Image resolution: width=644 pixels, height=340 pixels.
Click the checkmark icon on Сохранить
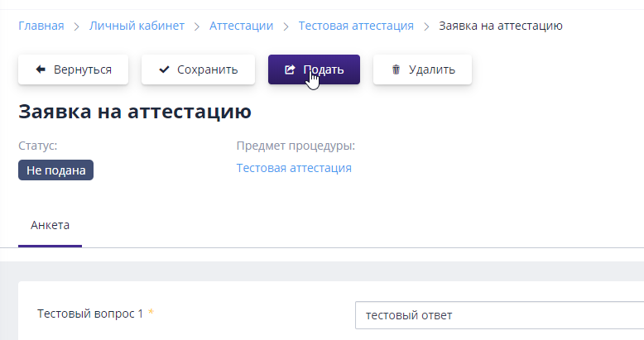[x=164, y=69]
